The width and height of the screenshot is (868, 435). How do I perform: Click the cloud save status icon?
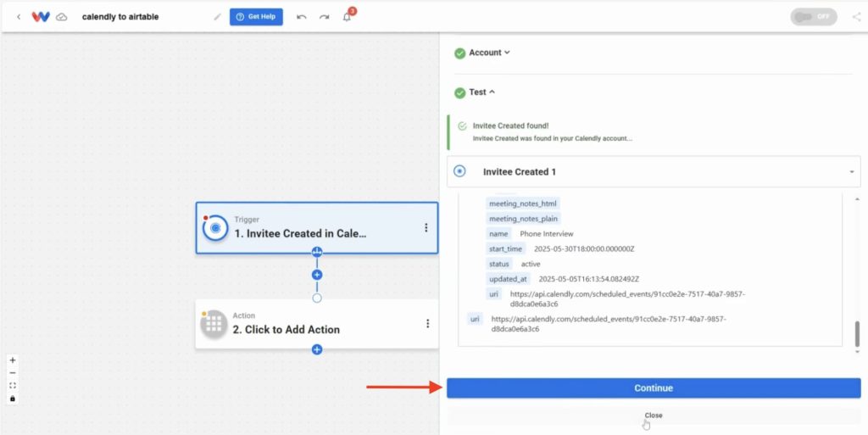[62, 17]
